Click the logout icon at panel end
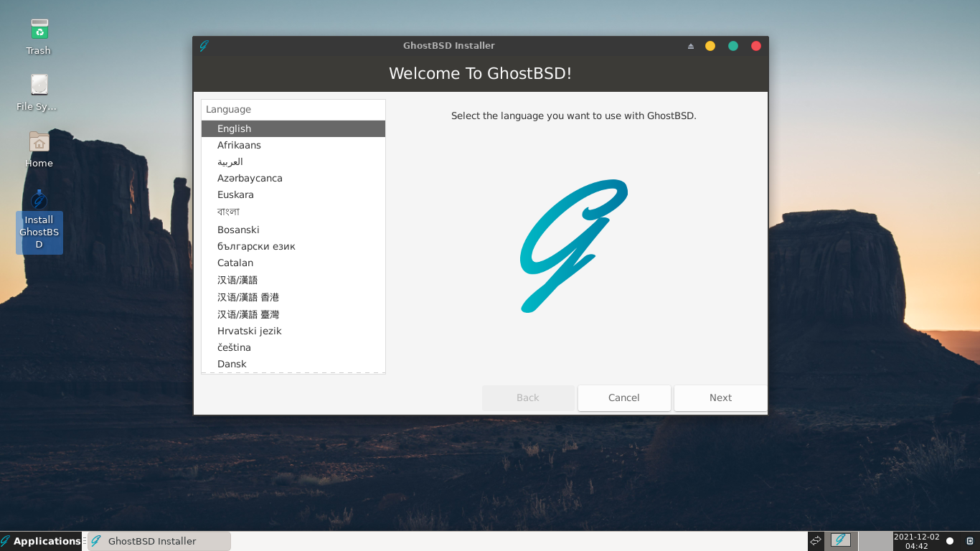This screenshot has width=980, height=551. click(x=970, y=541)
